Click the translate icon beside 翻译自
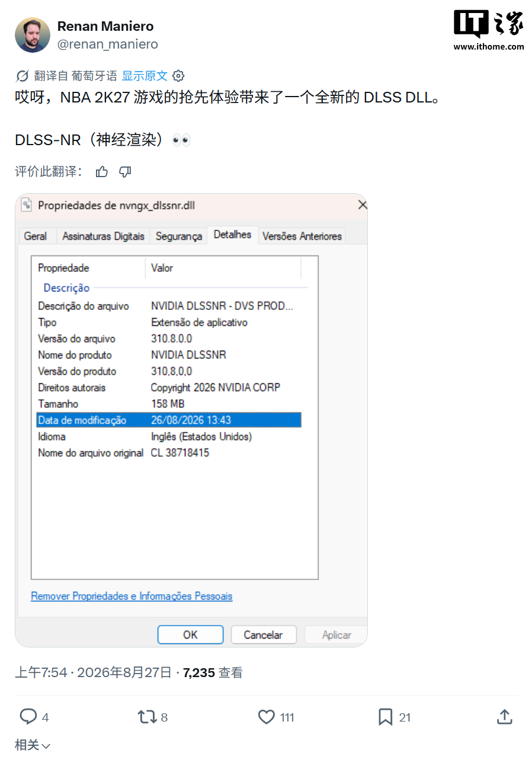This screenshot has height=763, width=532. pyautogui.click(x=23, y=76)
